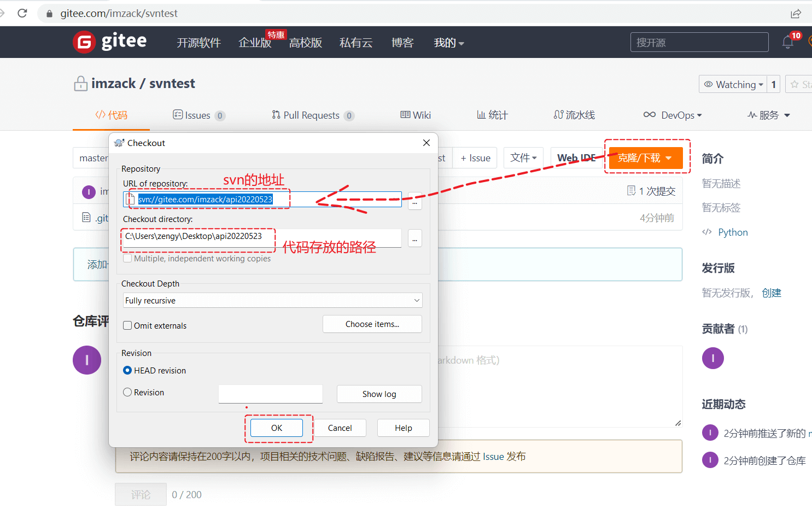Click the Gitee logo in the header
The height and width of the screenshot is (514, 812).
110,42
